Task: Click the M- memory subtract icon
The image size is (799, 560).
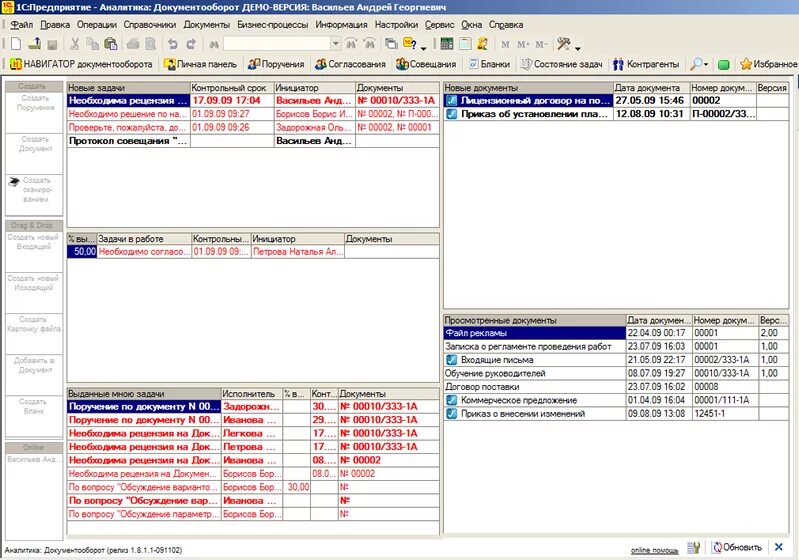Action: (x=541, y=45)
